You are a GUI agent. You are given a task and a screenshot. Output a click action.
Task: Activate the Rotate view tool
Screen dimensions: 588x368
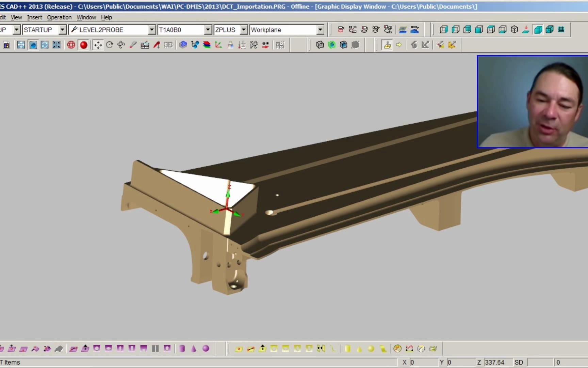click(110, 45)
